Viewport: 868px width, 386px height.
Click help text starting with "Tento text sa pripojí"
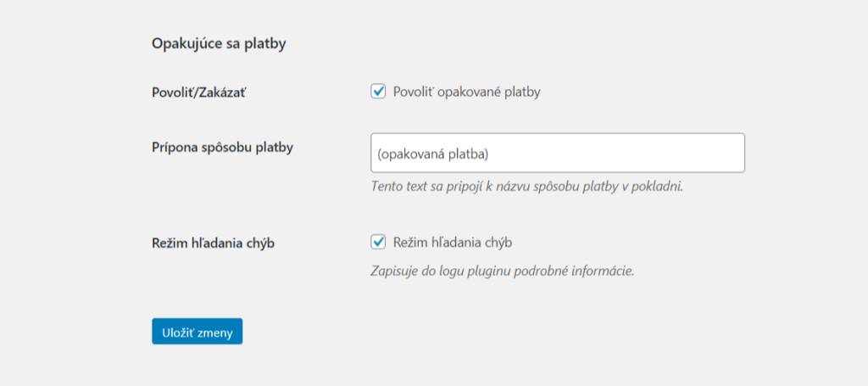[x=526, y=186]
